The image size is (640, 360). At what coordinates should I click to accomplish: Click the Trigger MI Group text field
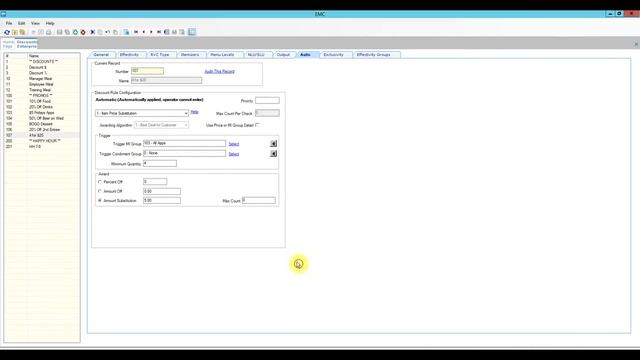click(x=184, y=143)
